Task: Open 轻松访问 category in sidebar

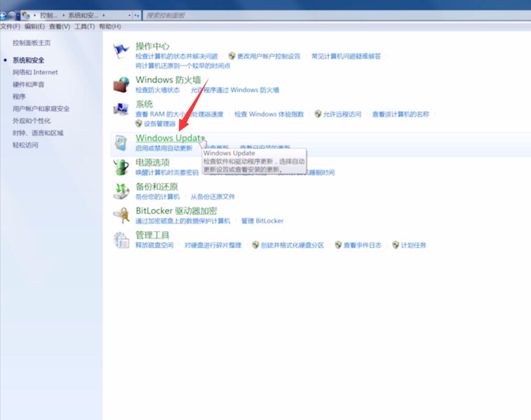Action: pyautogui.click(x=25, y=145)
